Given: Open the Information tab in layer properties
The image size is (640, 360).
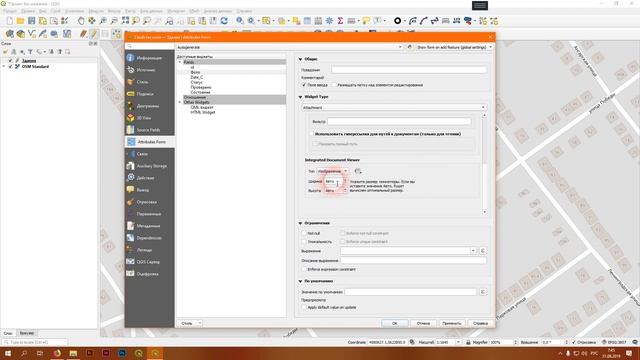Looking at the screenshot, I should (x=149, y=58).
